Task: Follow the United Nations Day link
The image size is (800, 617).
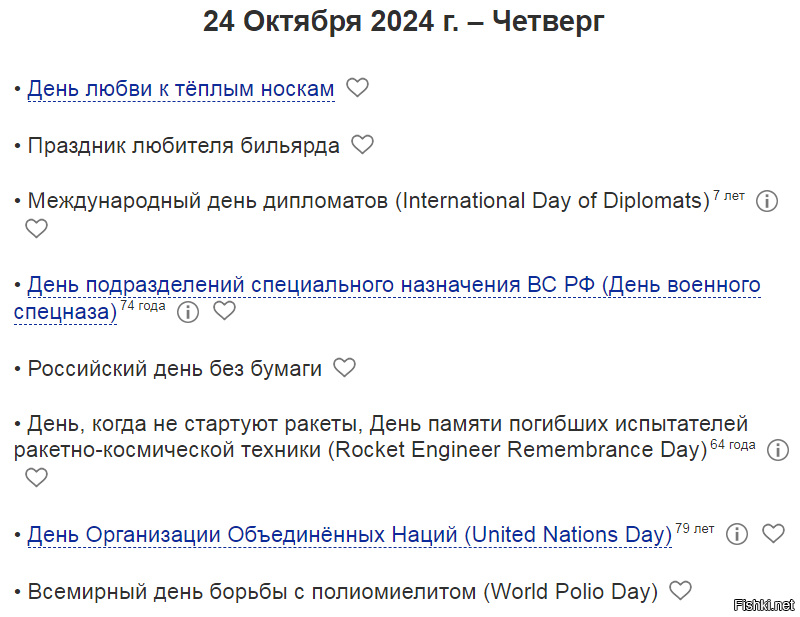Action: pyautogui.click(x=349, y=535)
